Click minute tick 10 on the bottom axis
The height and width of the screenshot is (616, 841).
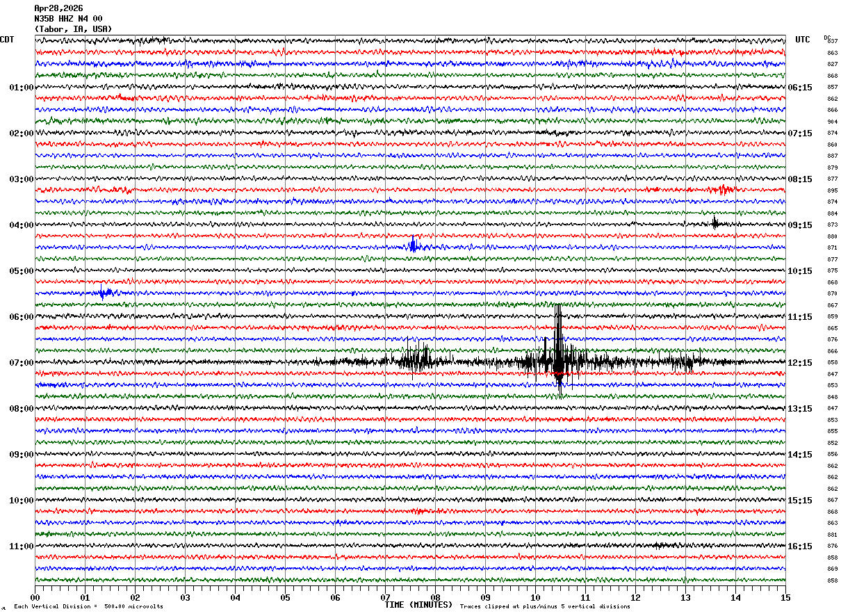(536, 597)
